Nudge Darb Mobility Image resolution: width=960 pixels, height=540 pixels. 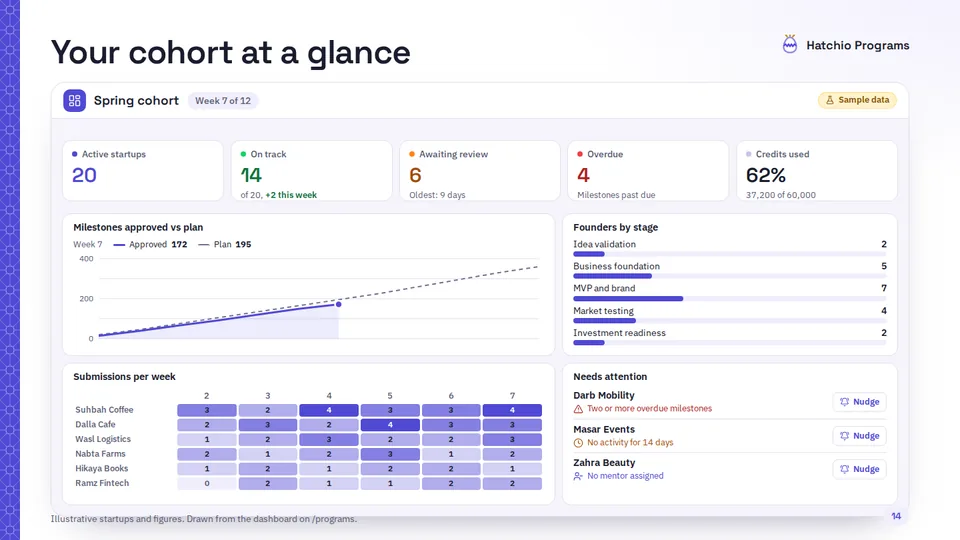(860, 402)
